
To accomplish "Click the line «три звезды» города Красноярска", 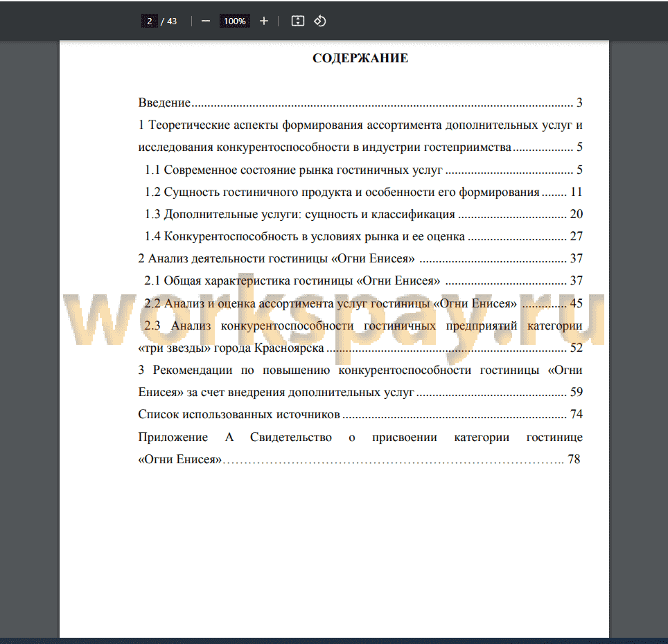I will click(x=360, y=348).
